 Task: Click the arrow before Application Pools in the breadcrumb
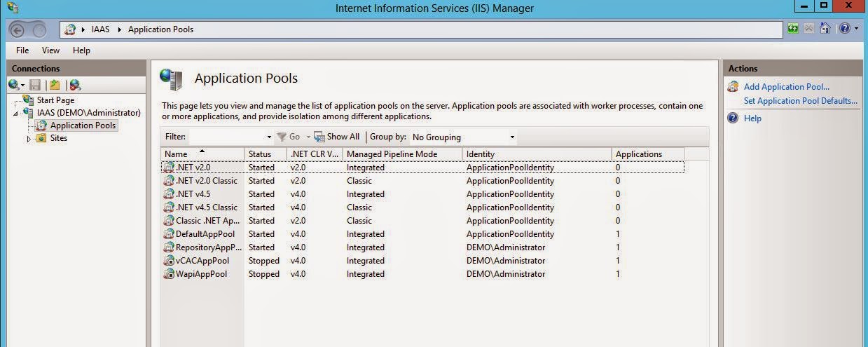[x=120, y=29]
